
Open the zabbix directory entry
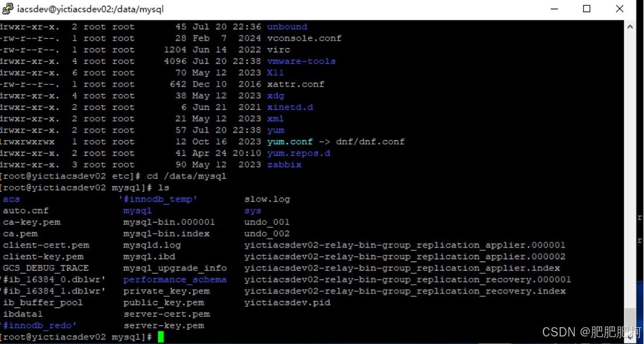click(x=284, y=164)
